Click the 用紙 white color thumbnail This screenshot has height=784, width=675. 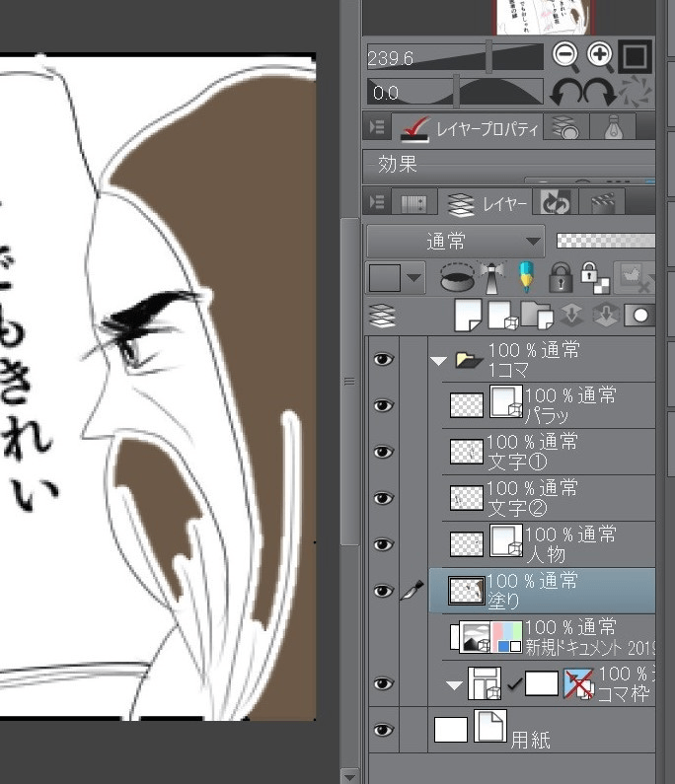pyautogui.click(x=451, y=730)
